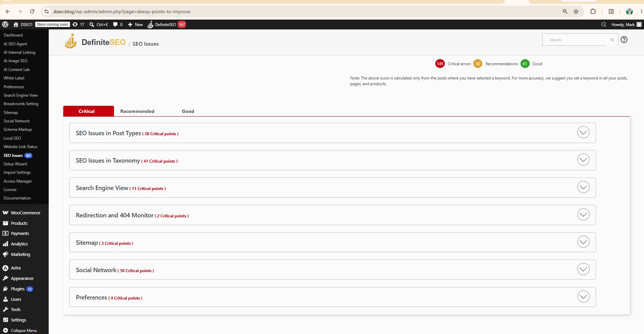This screenshot has height=334, width=644.
Task: Open the Documentation link in sidebar
Action: (x=17, y=198)
